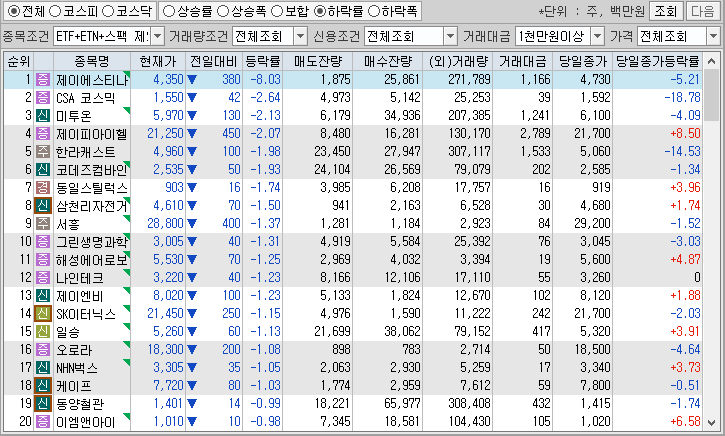Image resolution: width=725 pixels, height=436 pixels.
Task: Sort by 순위 column header
Action: pos(19,61)
